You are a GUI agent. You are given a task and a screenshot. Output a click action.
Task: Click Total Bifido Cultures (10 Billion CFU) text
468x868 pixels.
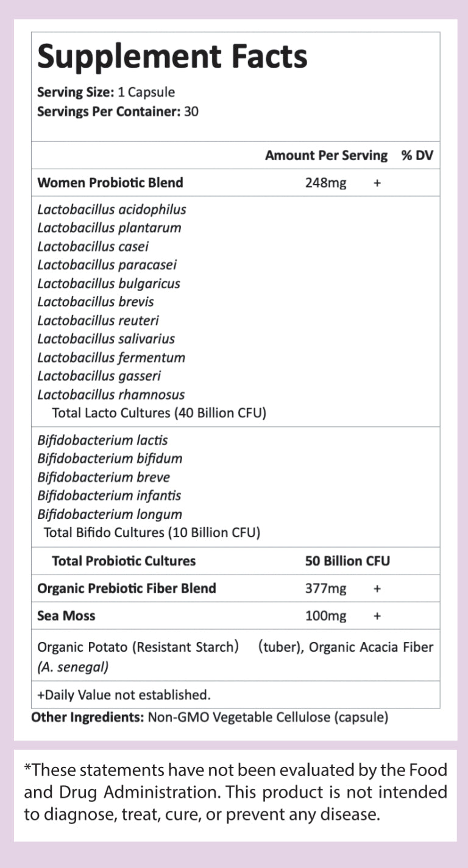click(152, 532)
